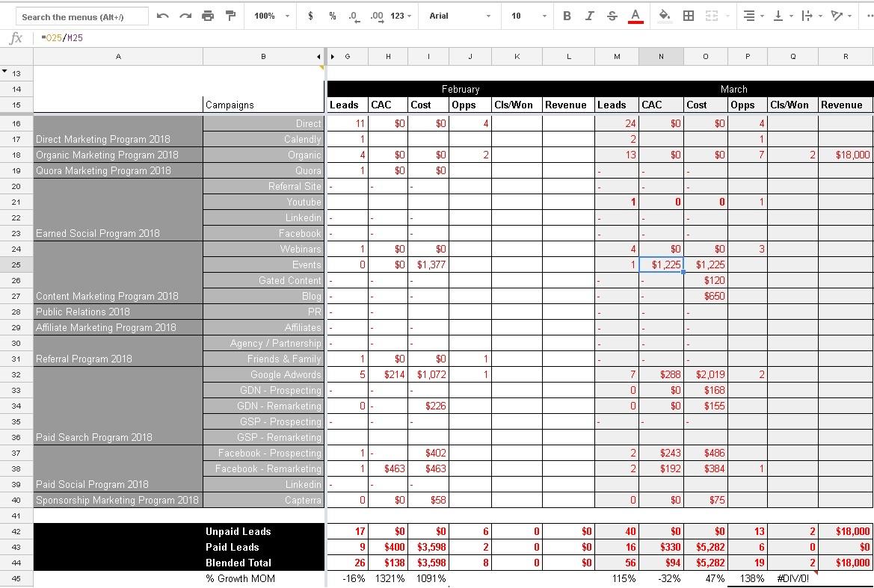Select the $650 Blog cost cell
874x588 pixels.
pos(706,296)
